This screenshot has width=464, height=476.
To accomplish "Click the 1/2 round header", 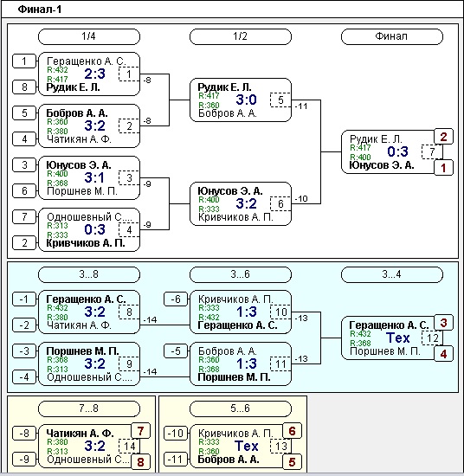I will tap(241, 36).
